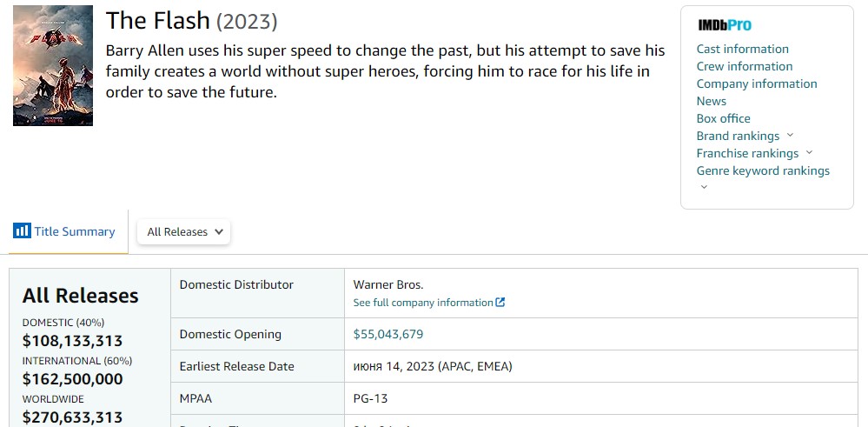Go to the News link
The image size is (868, 427).
tap(711, 102)
